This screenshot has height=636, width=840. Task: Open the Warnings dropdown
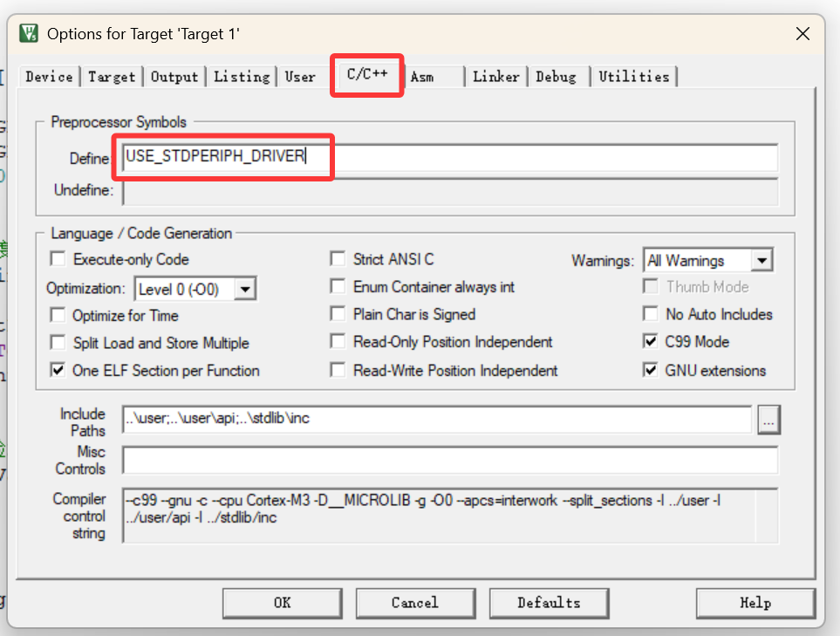point(761,259)
